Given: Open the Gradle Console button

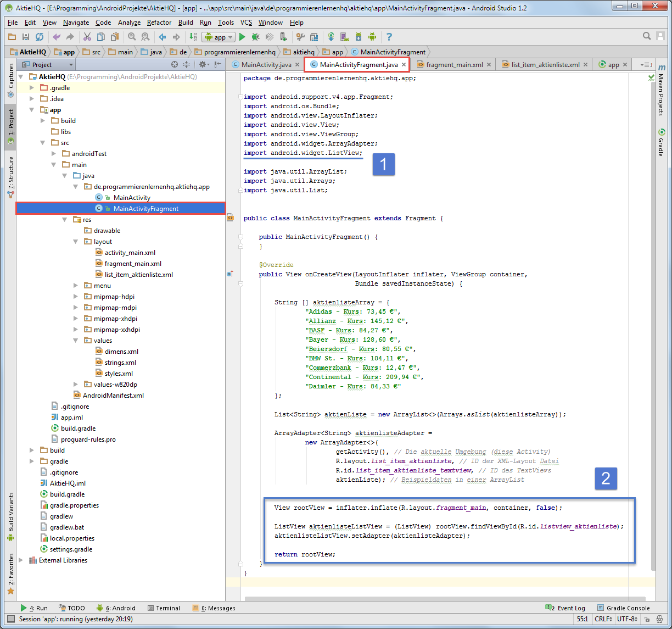Looking at the screenshot, I should point(624,608).
